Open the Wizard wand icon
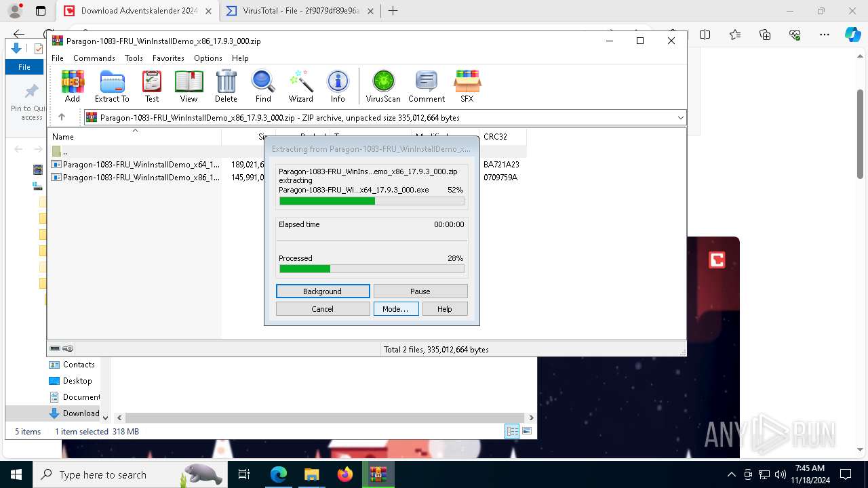 tap(301, 86)
